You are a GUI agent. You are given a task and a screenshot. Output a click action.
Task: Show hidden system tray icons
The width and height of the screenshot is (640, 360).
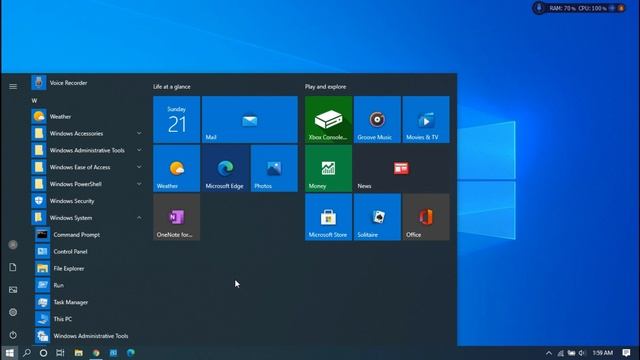pyautogui.click(x=549, y=353)
